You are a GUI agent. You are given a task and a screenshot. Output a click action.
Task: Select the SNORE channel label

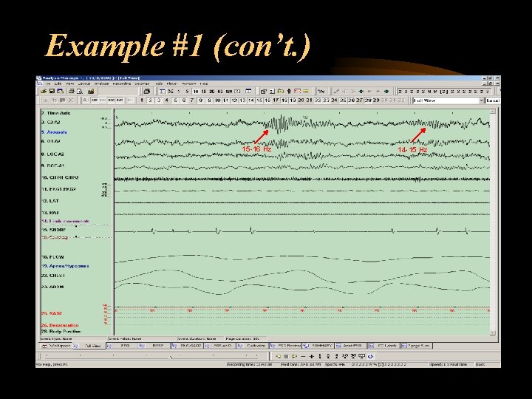point(54,230)
